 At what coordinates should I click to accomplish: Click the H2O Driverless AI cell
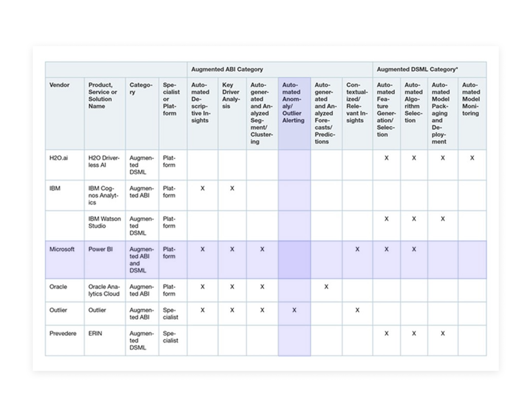click(x=104, y=161)
